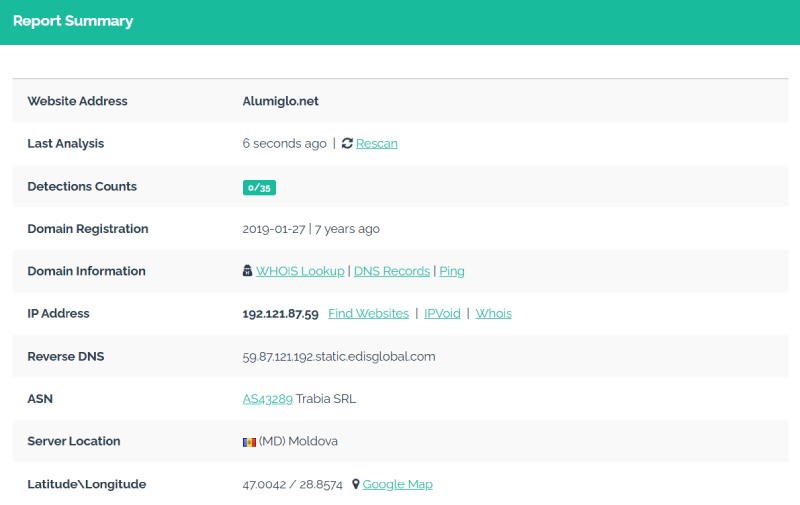Screen dimensions: 800x505
Task: Select the reverse DNS hostname 59.87.121.192.static.edisglobal.com
Action: pyautogui.click(x=339, y=357)
